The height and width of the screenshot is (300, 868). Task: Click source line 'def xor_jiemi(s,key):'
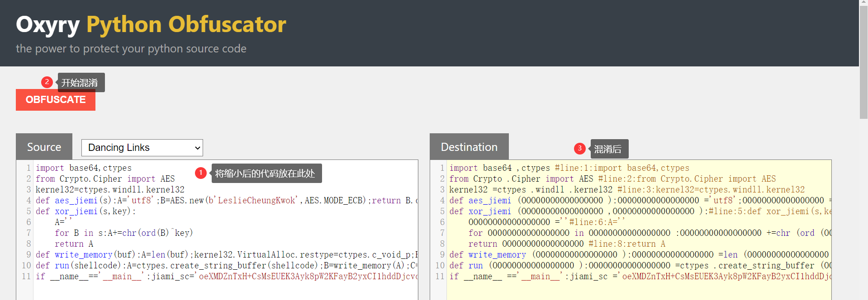tap(85, 211)
